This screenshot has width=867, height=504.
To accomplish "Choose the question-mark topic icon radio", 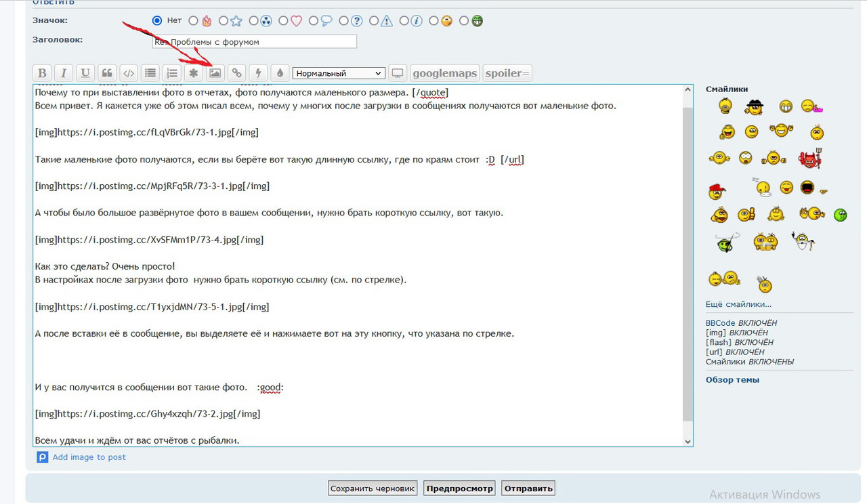I will point(344,21).
